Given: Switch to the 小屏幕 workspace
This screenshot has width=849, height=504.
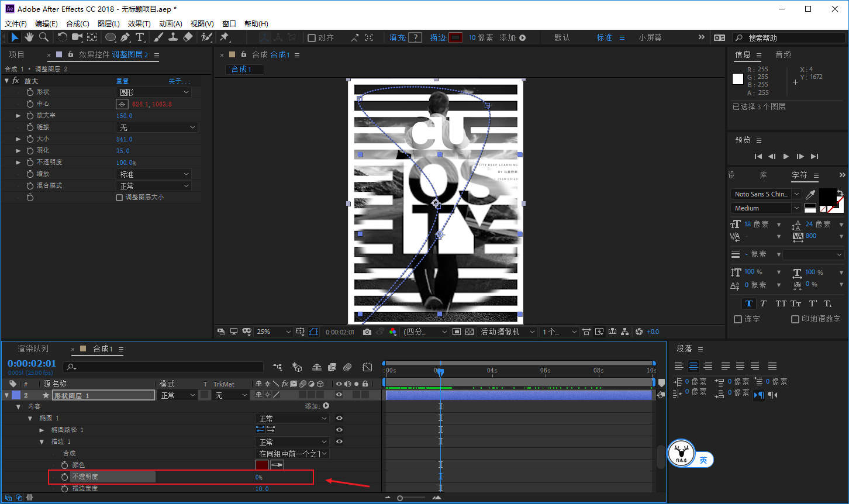Looking at the screenshot, I should click(x=650, y=37).
